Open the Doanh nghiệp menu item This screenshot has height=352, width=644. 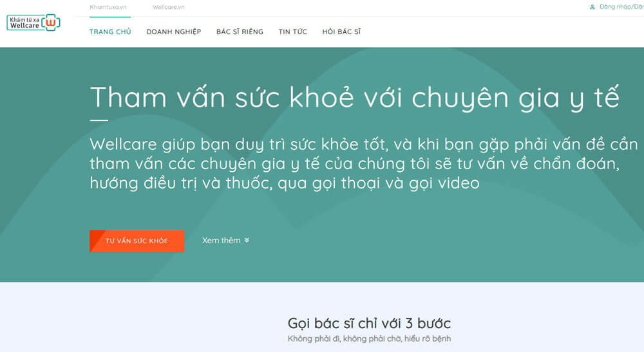(x=174, y=32)
